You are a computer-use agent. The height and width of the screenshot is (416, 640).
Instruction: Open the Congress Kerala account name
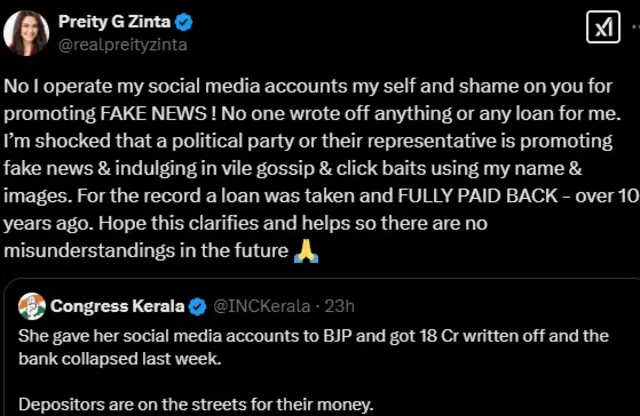(117, 305)
